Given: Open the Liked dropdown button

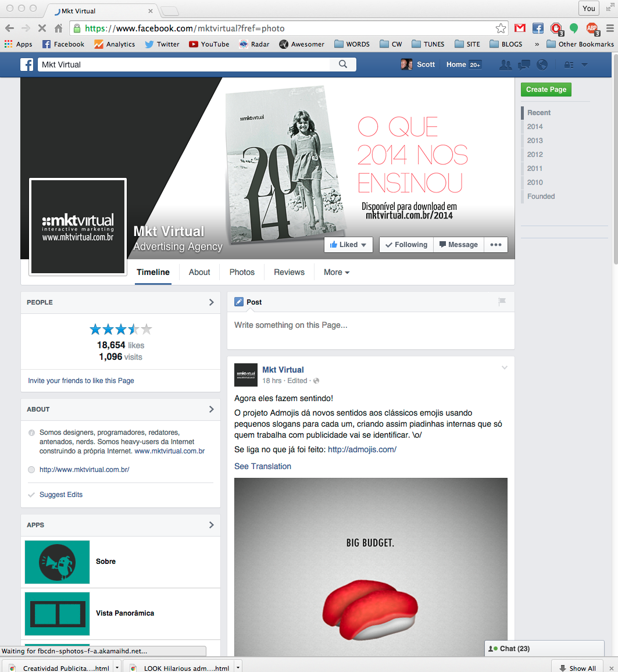Looking at the screenshot, I should tap(348, 245).
